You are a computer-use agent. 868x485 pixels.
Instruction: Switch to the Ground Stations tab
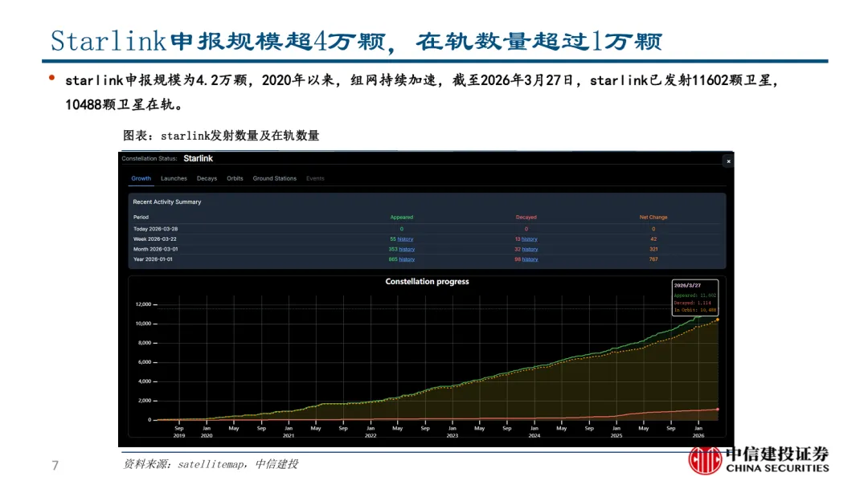click(x=275, y=178)
